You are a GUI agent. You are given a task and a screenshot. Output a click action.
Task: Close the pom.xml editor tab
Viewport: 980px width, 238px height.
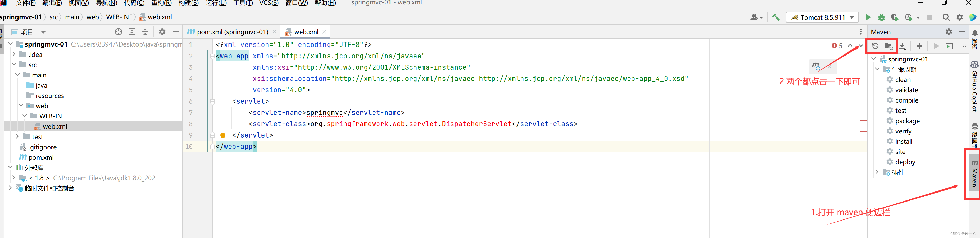click(274, 32)
